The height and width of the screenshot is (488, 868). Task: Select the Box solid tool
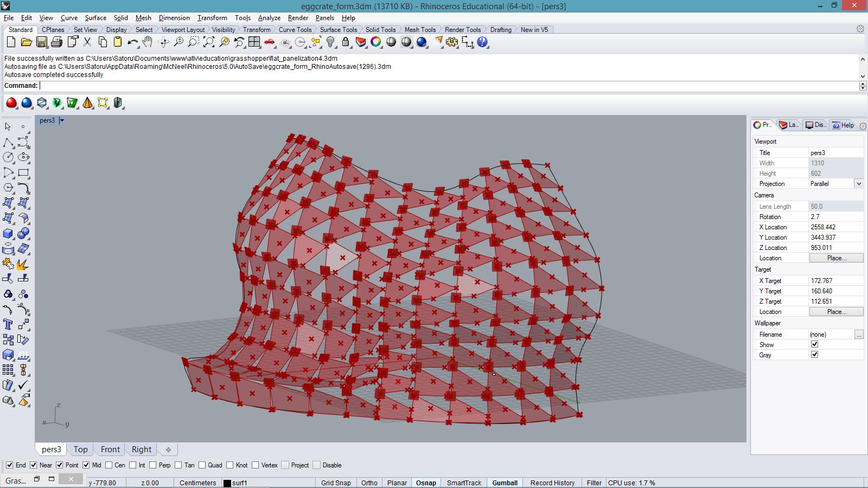(x=8, y=234)
